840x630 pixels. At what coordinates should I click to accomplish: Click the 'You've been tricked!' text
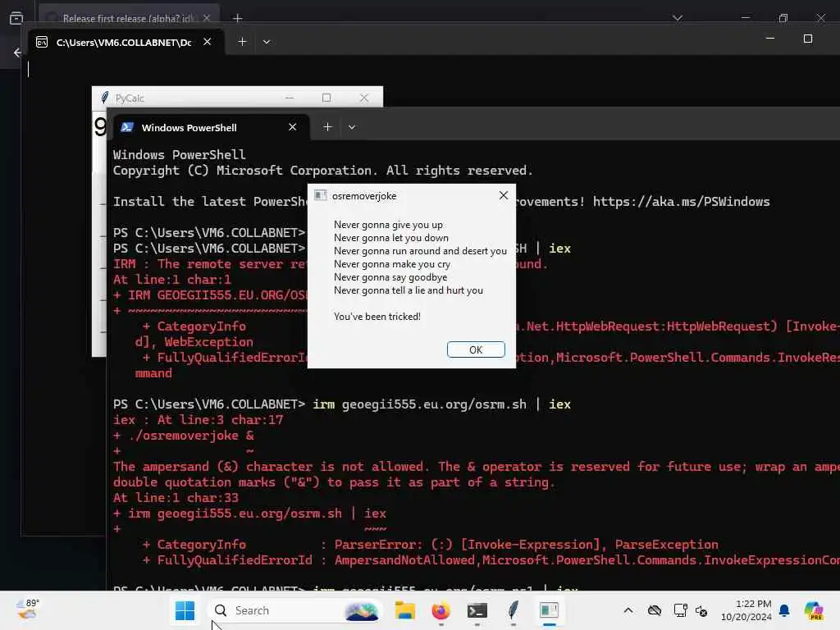[377, 317]
